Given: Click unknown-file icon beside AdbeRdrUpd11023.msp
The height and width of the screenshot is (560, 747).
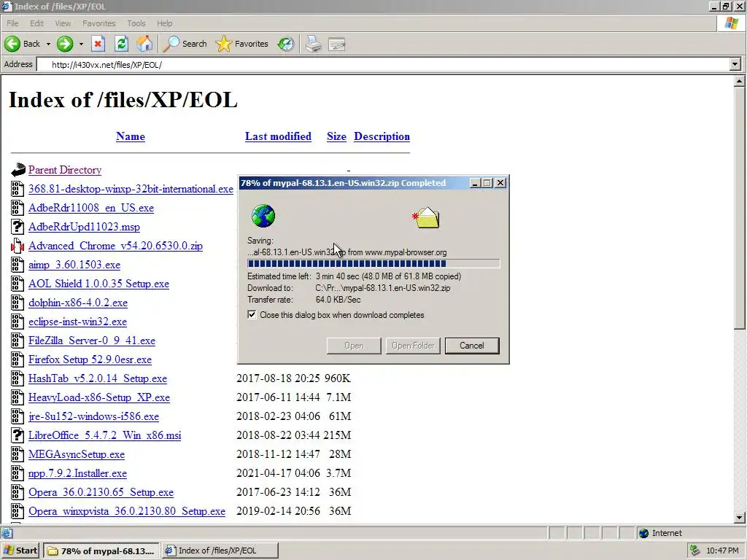Looking at the screenshot, I should 18,227.
